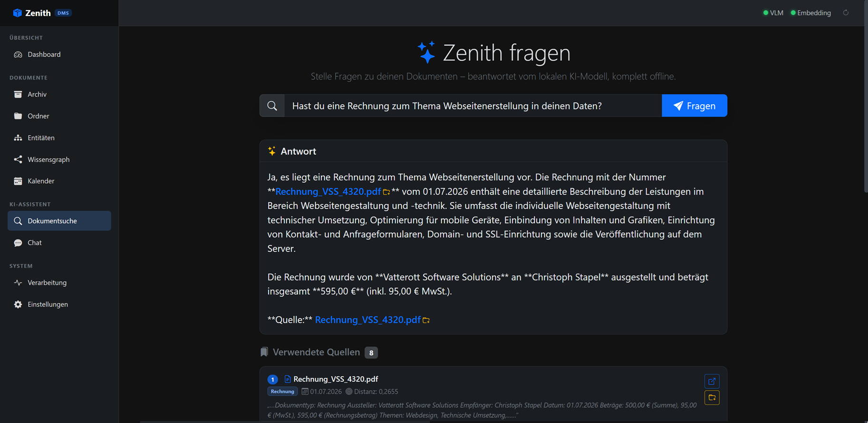868x423 pixels.
Task: Click the VLM status indicator
Action: (x=773, y=13)
